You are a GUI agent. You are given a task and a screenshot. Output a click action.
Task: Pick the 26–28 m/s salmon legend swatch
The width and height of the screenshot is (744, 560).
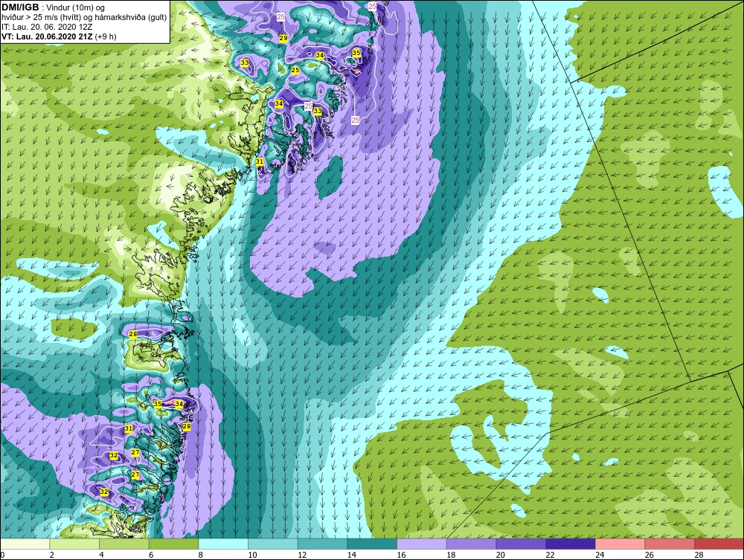pyautogui.click(x=670, y=544)
